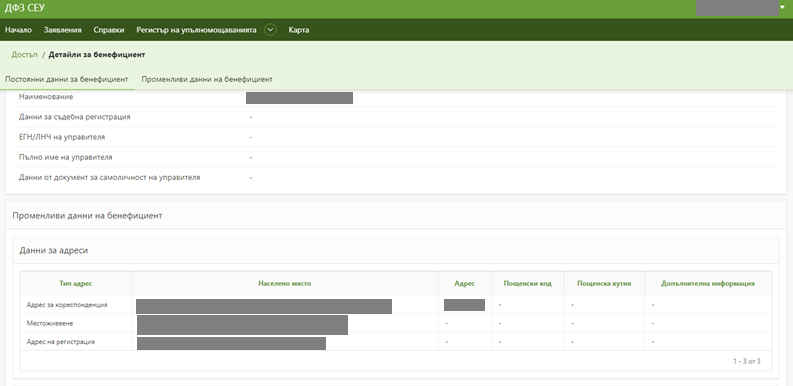Select Регистър на упълномощаванията menu item
The width and height of the screenshot is (793, 386).
[196, 30]
